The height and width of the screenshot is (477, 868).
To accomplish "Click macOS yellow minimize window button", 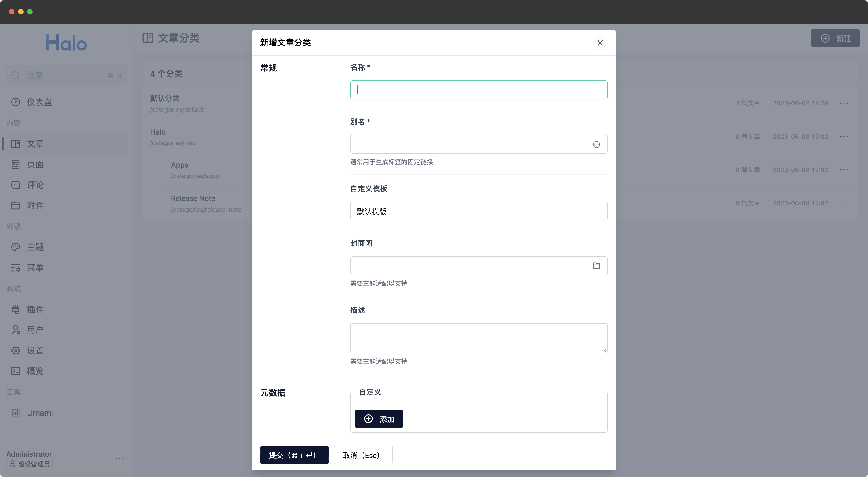I will [x=21, y=12].
